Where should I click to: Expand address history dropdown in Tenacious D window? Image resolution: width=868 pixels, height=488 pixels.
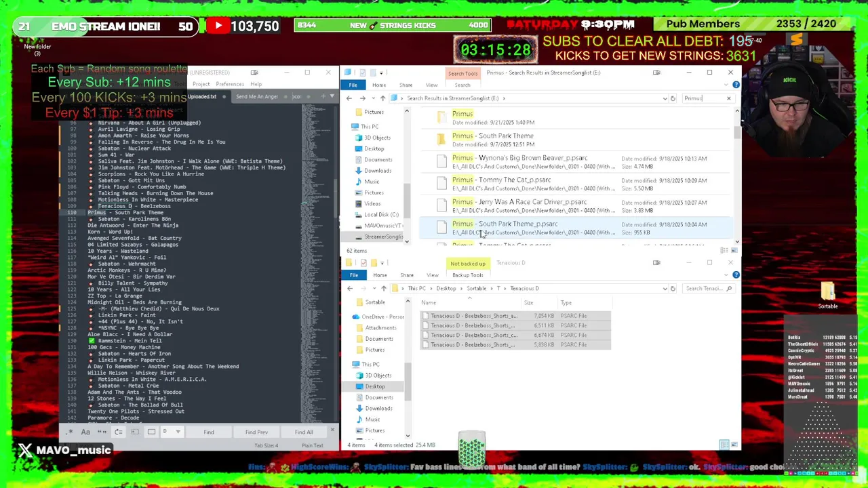coord(664,289)
